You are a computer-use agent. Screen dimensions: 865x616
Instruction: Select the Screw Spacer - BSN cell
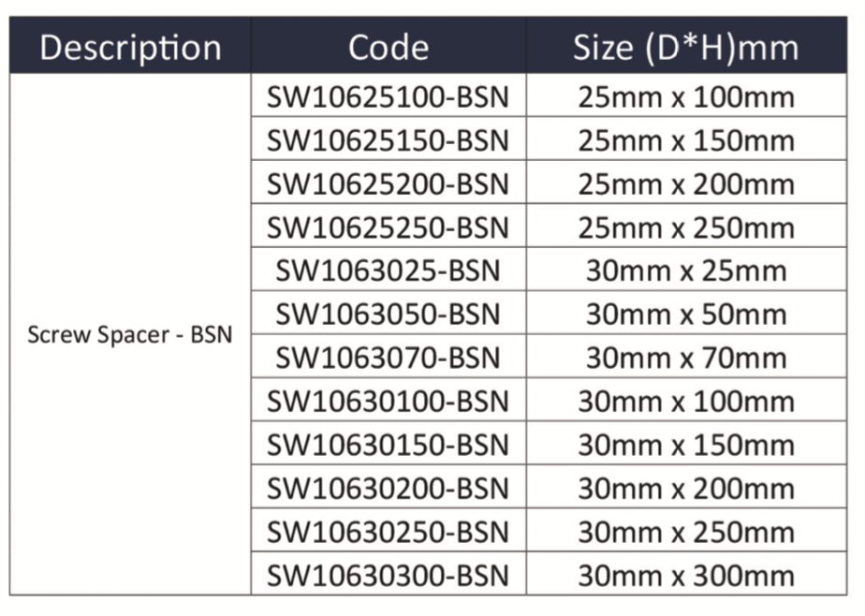[129, 335]
